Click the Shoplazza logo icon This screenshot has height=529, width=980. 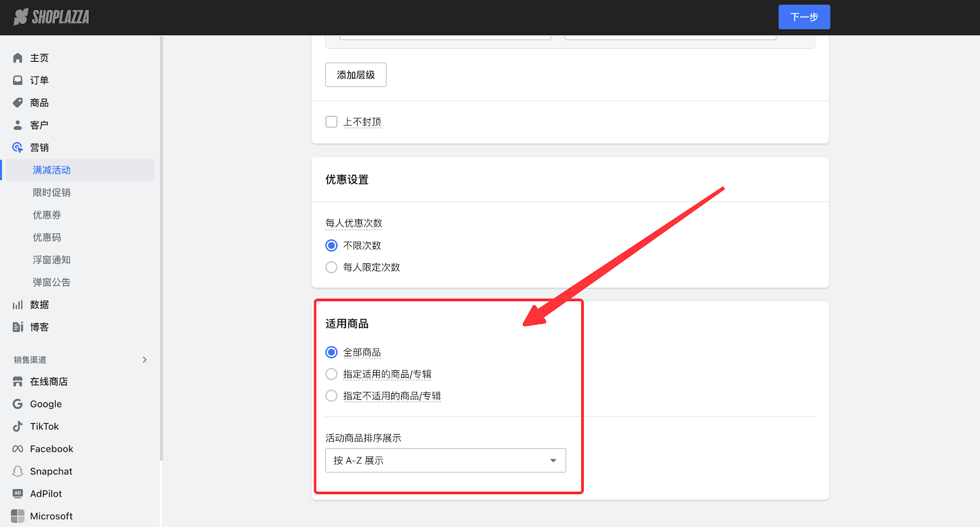(21, 17)
